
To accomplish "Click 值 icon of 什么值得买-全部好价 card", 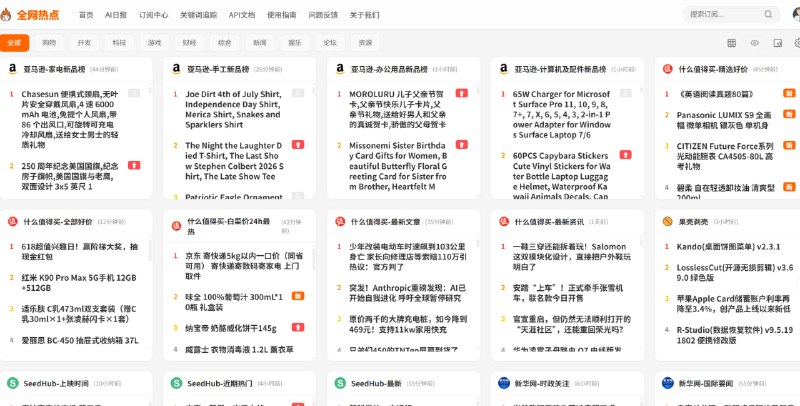I will coord(13,221).
